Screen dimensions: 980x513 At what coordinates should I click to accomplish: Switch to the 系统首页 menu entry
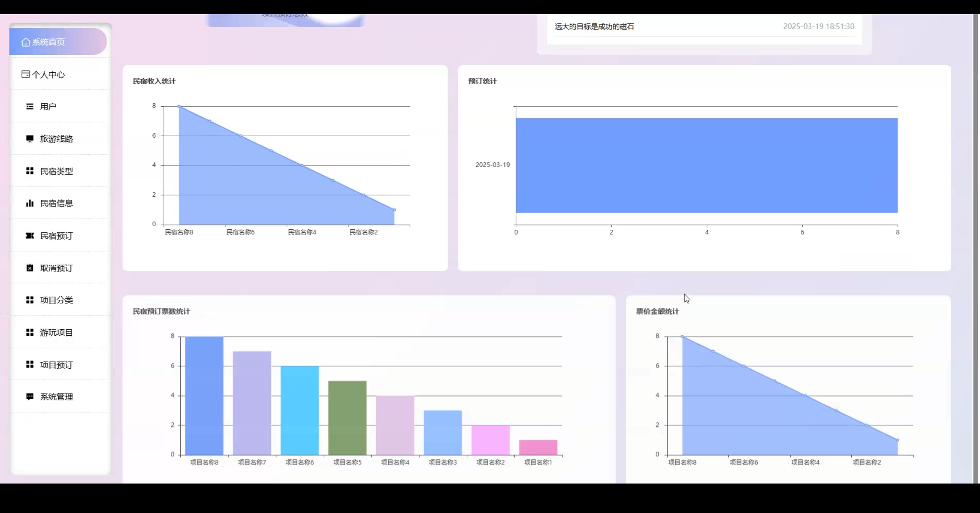point(48,42)
